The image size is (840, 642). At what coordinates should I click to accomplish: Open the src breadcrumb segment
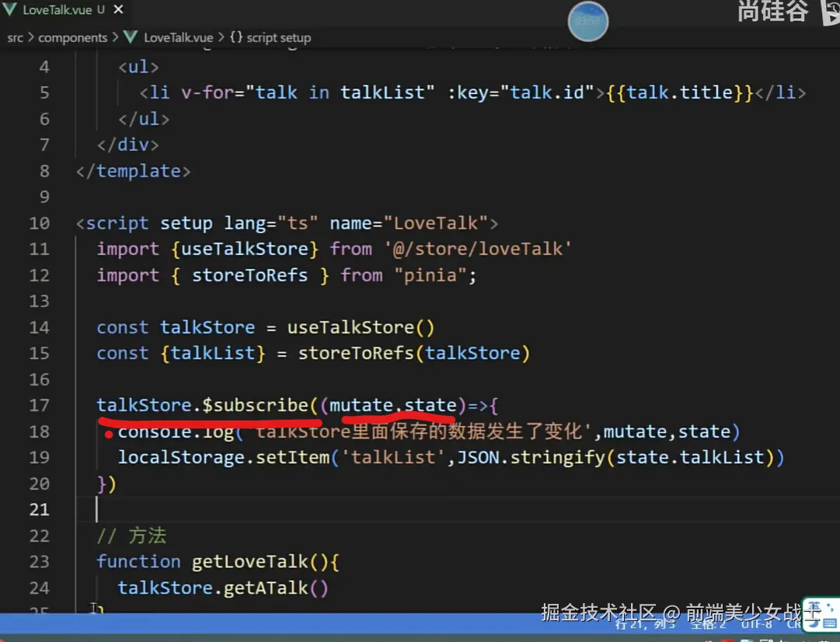(15, 37)
